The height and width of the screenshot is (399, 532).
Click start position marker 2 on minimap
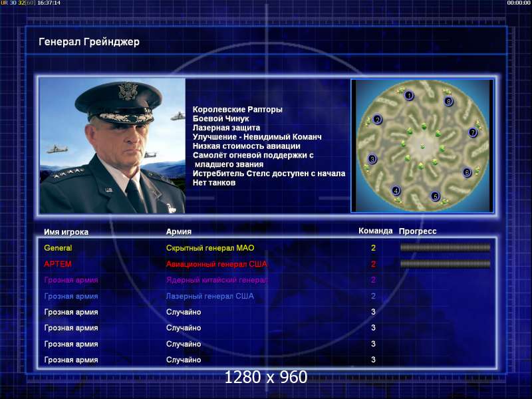click(377, 120)
